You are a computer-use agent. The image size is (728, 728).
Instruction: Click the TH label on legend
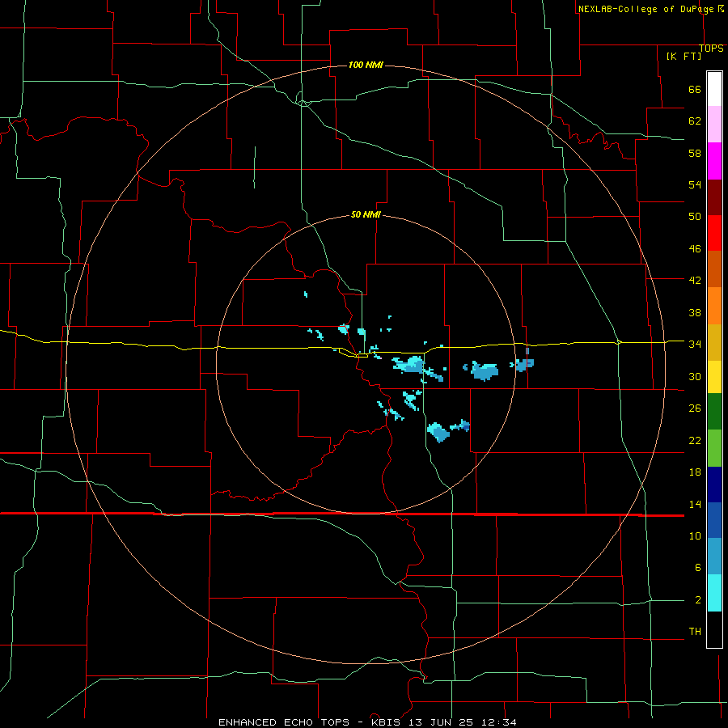[x=695, y=631]
